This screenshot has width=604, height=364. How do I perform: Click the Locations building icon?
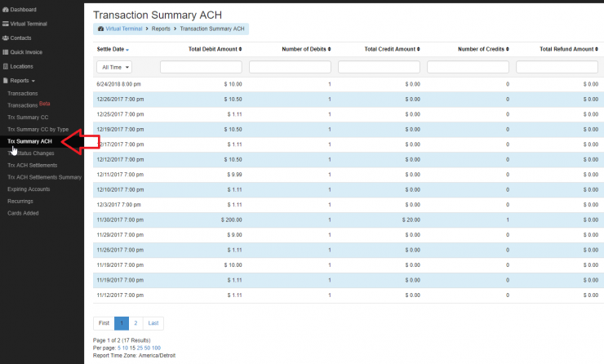(6, 66)
